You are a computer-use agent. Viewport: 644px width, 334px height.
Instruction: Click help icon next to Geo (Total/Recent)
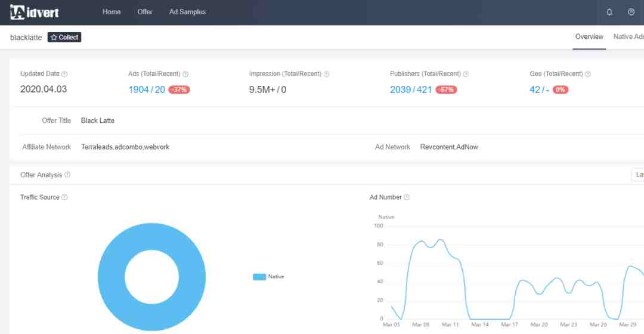(588, 74)
